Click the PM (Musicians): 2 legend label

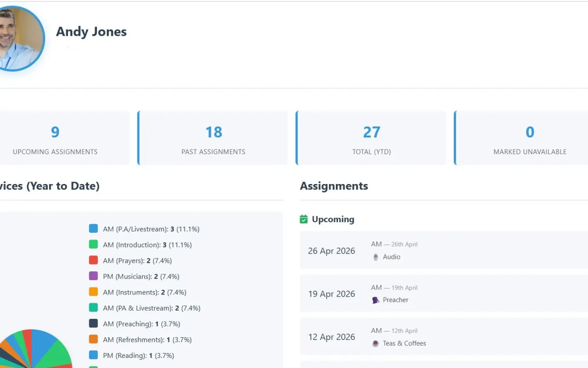[x=141, y=276]
